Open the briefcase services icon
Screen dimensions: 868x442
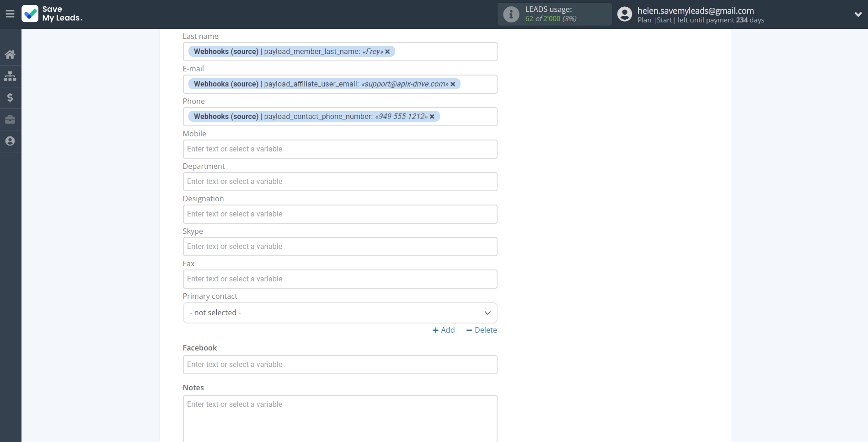(x=10, y=119)
